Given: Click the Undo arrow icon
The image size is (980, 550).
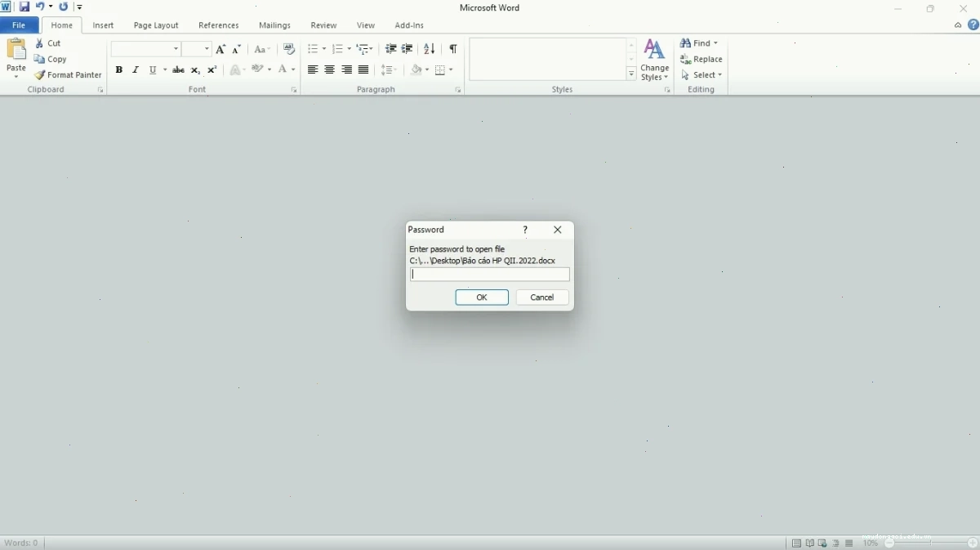Looking at the screenshot, I should (x=40, y=7).
